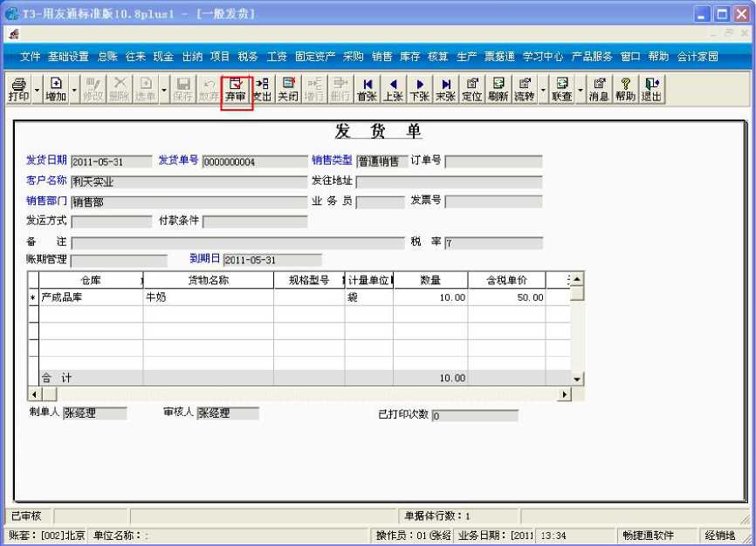Go to first record with 首张
The image size is (756, 546).
click(x=367, y=90)
